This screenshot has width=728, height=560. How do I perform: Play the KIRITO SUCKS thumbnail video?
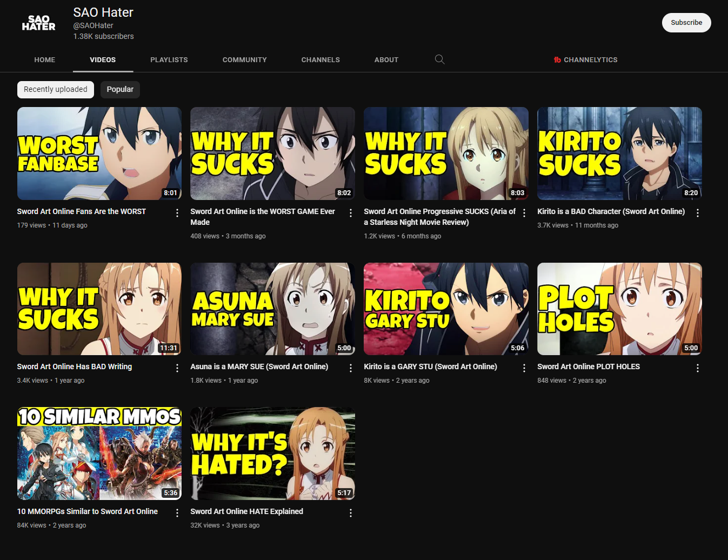pos(620,154)
